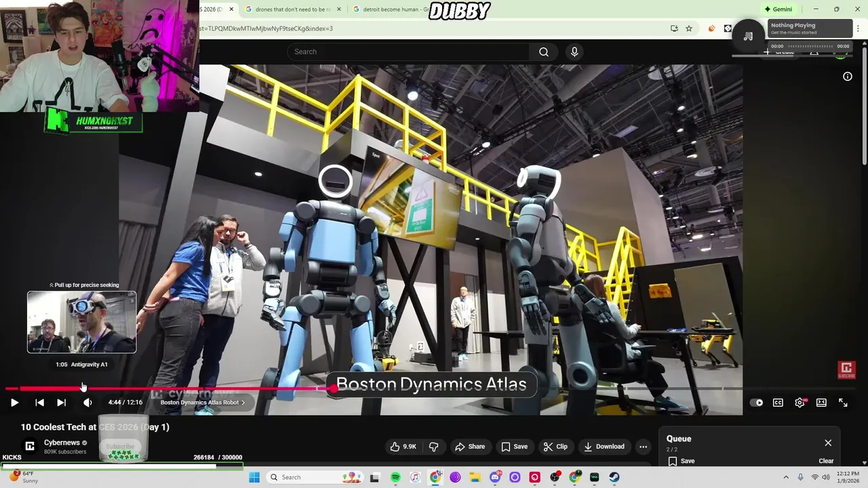Clear the queue
The image size is (868, 488).
click(826, 461)
